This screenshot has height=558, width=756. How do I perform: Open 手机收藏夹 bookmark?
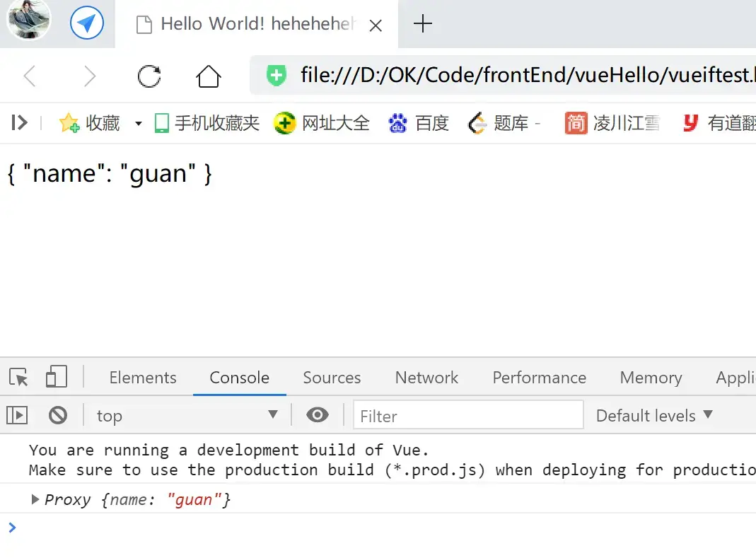pos(207,123)
